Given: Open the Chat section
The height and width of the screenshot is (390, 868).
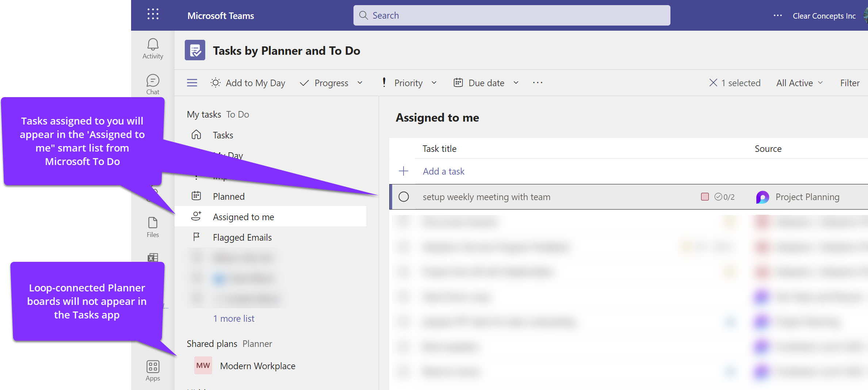Looking at the screenshot, I should click(153, 84).
